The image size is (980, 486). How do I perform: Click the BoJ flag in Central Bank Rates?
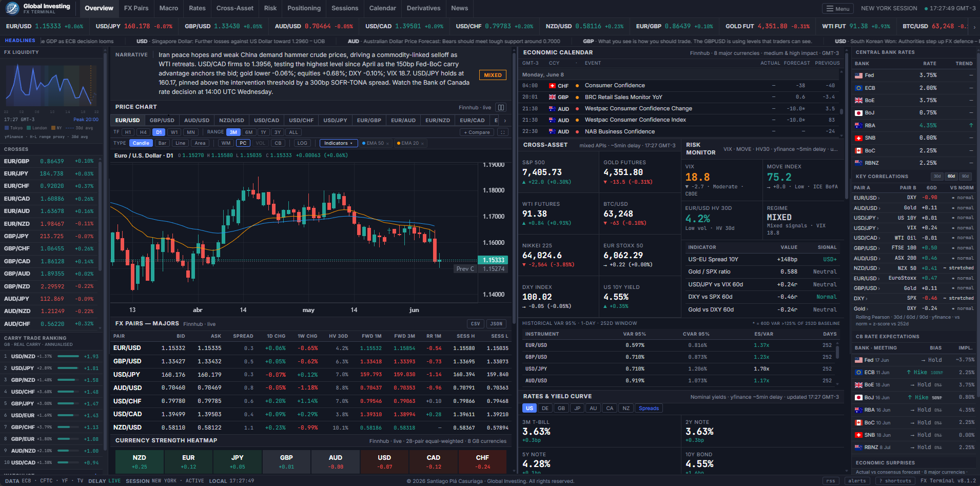click(x=858, y=113)
